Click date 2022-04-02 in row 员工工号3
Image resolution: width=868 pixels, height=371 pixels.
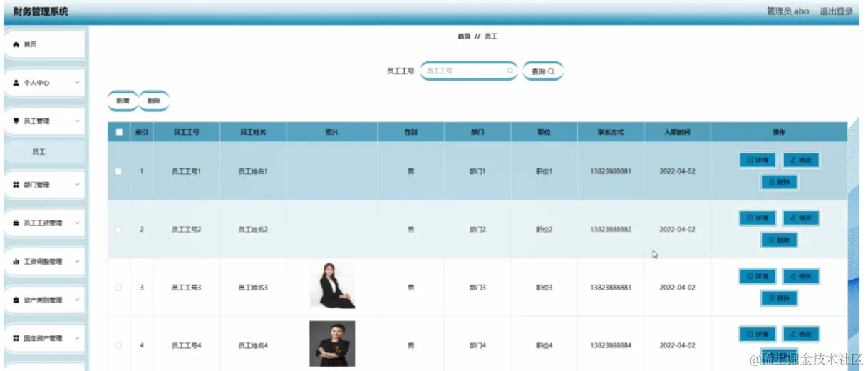tap(677, 288)
